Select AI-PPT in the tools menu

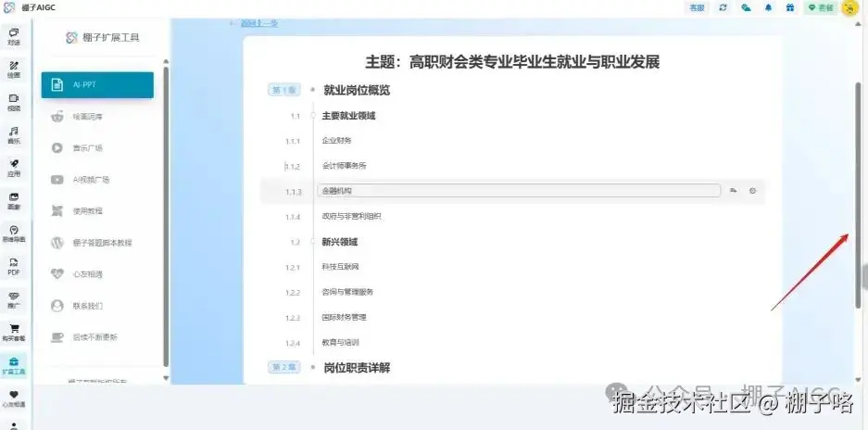[97, 84]
